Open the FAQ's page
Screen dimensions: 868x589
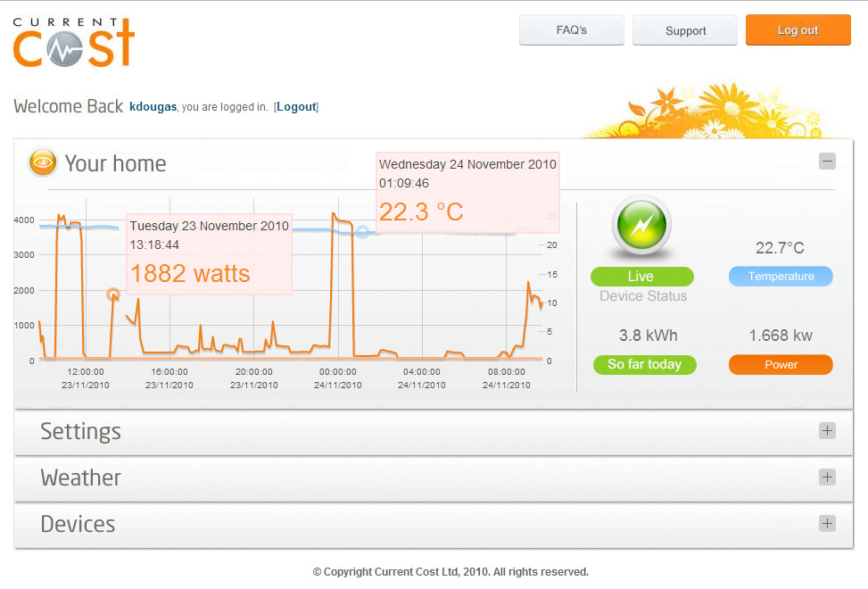[571, 29]
